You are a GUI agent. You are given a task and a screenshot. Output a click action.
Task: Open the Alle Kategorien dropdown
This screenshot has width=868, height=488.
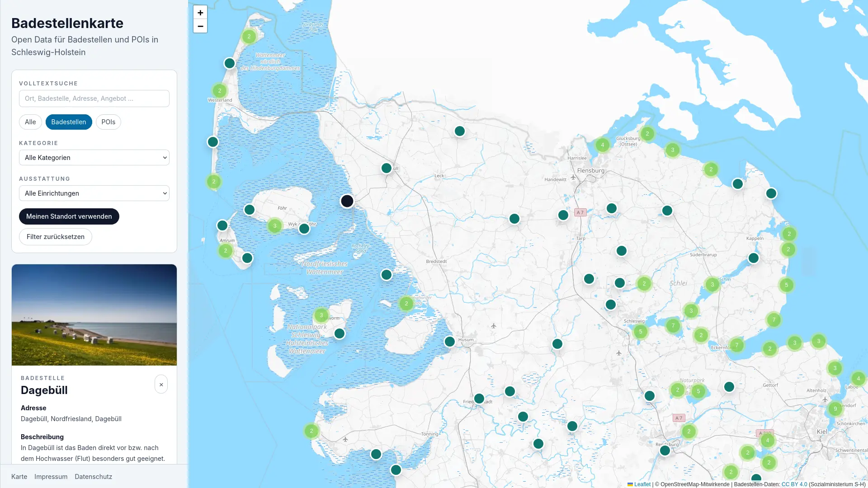[94, 158]
